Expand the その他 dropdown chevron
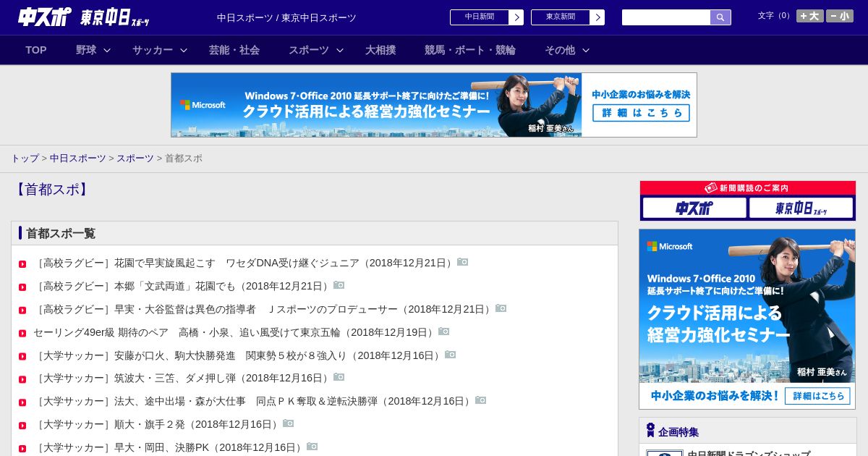 [x=586, y=50]
